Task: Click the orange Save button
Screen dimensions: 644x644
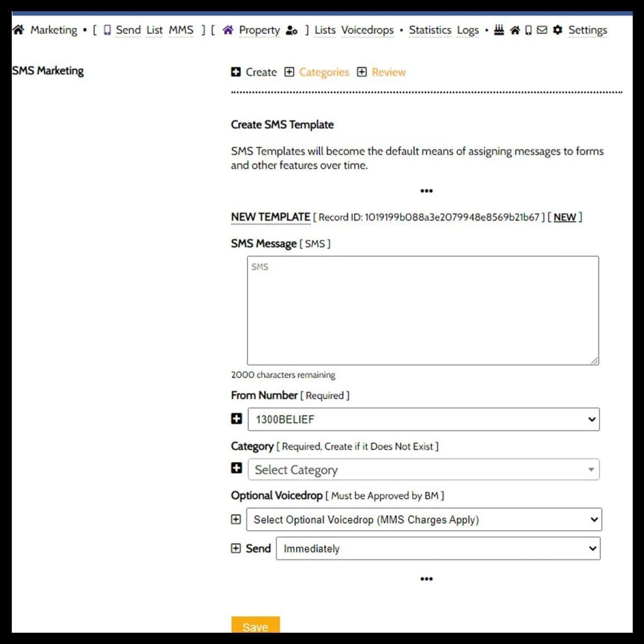Action: click(255, 626)
